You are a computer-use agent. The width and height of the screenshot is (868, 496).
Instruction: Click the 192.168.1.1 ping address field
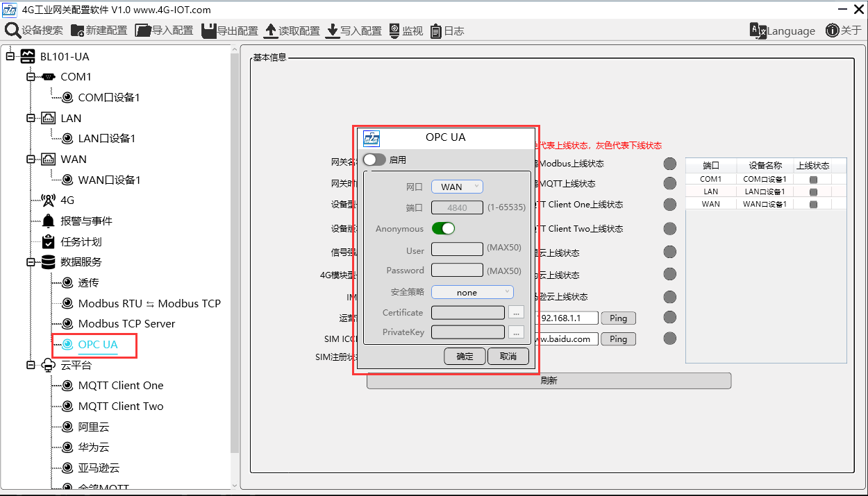tap(567, 318)
